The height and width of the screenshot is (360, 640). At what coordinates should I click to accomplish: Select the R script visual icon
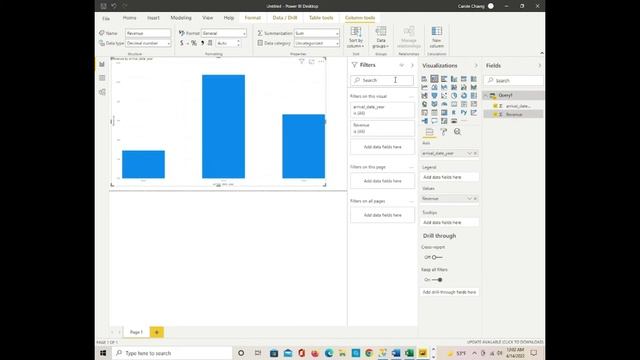(x=454, y=113)
